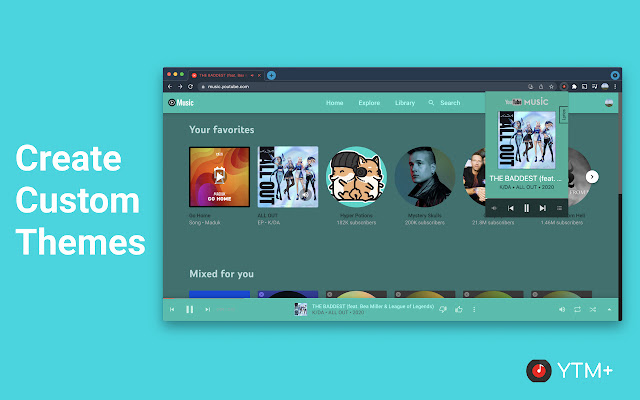Image resolution: width=640 pixels, height=400 pixels.
Task: Click the volume icon in player bar
Action: click(x=562, y=309)
